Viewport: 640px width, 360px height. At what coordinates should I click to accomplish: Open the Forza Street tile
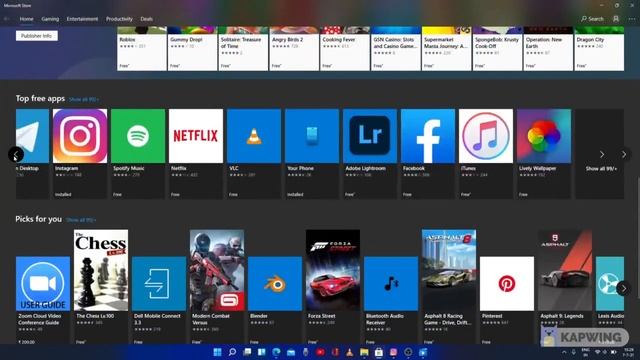333,287
